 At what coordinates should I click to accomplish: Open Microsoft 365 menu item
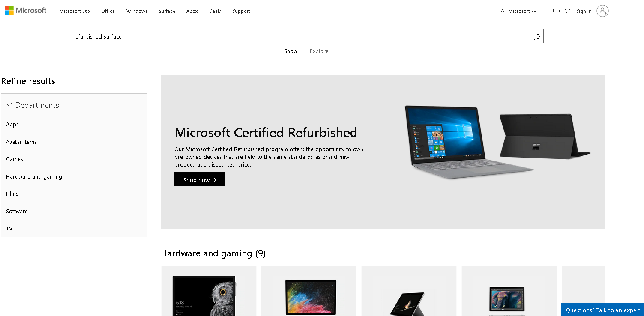75,11
